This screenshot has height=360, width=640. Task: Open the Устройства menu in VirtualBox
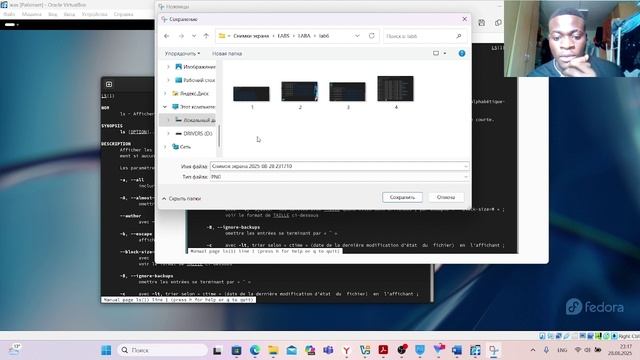pos(94,14)
